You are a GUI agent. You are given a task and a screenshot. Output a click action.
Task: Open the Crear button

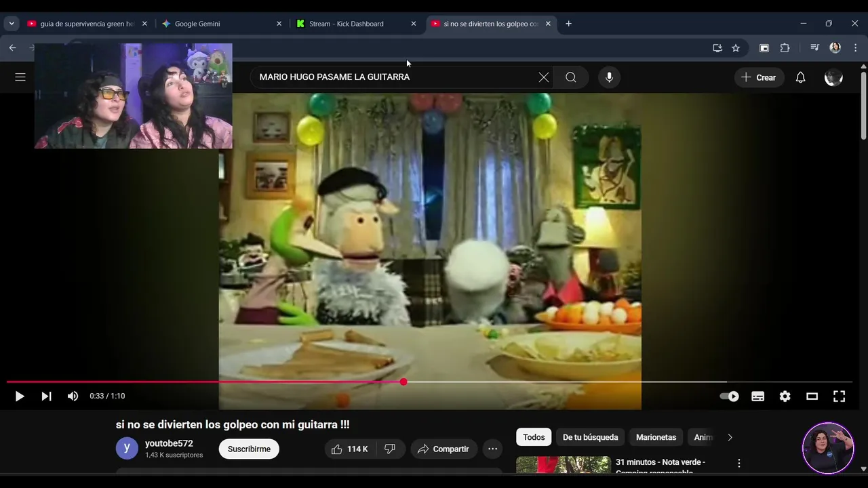point(759,77)
